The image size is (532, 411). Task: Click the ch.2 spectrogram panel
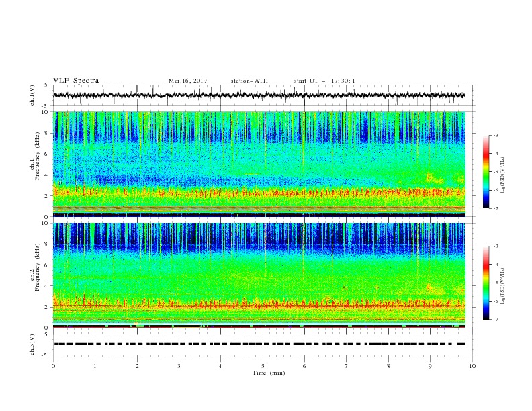point(259,275)
